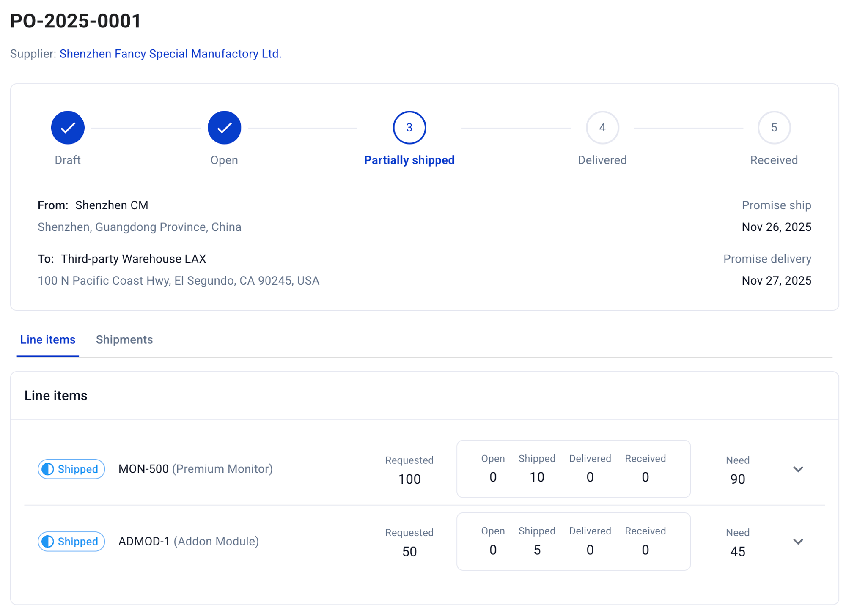Image resolution: width=846 pixels, height=616 pixels.
Task: Select the step 3 Partially shipped circle
Action: pyautogui.click(x=409, y=127)
